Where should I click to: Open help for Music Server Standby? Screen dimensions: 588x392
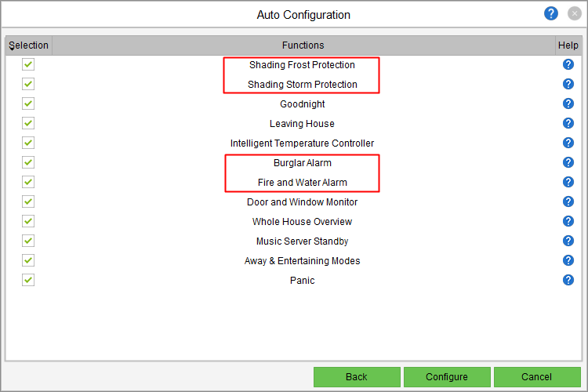tap(568, 241)
